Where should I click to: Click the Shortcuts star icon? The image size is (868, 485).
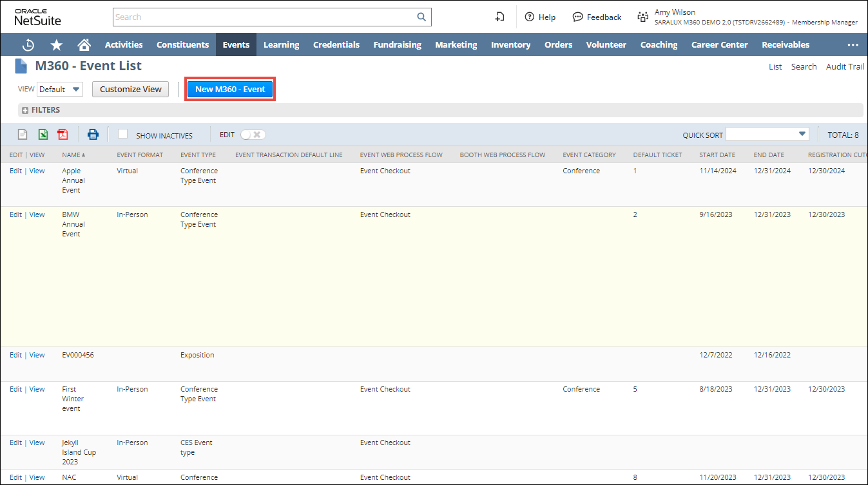click(x=57, y=45)
